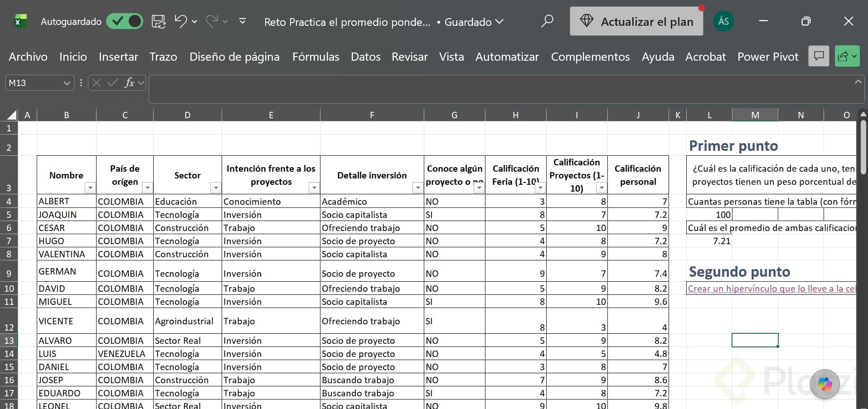Open the Comments speech bubble icon

(819, 56)
